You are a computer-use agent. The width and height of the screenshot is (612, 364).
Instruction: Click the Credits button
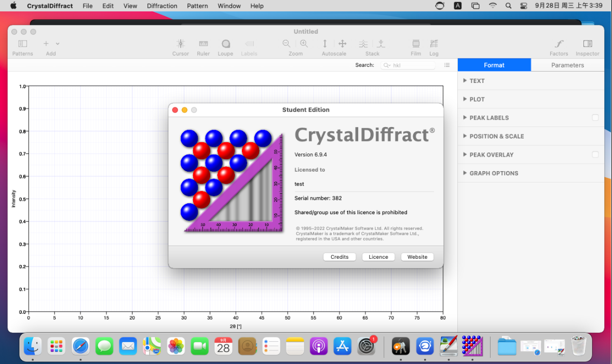(339, 257)
